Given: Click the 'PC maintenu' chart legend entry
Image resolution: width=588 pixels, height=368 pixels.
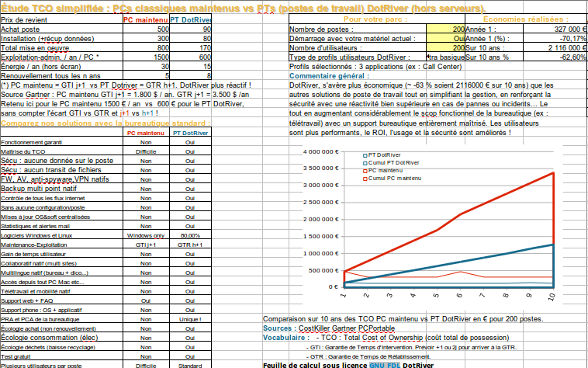Looking at the screenshot, I should pyautogui.click(x=383, y=171).
